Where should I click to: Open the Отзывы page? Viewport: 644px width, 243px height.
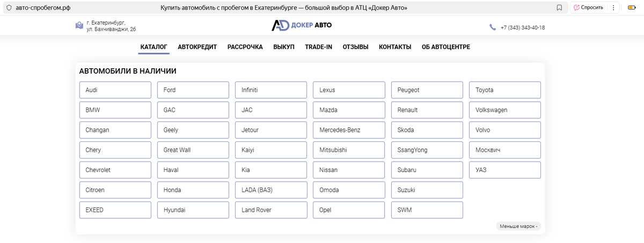click(356, 47)
